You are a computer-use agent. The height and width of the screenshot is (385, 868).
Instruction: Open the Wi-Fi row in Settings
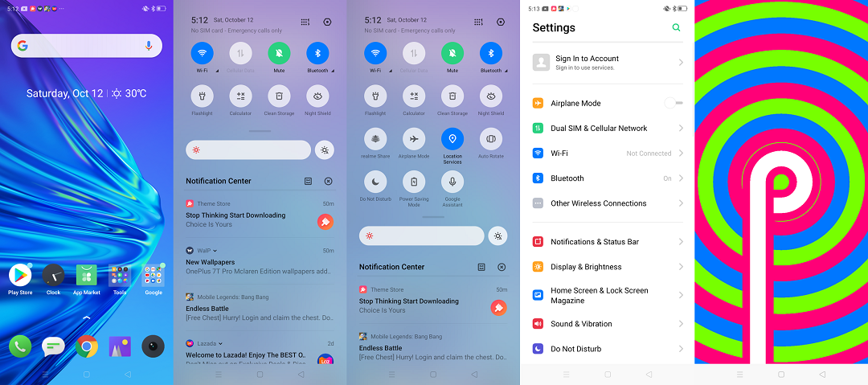(608, 154)
